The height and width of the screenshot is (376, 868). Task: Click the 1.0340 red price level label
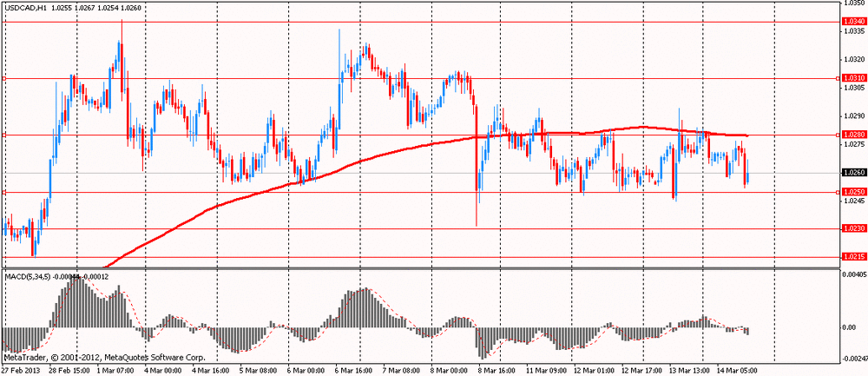[x=852, y=21]
